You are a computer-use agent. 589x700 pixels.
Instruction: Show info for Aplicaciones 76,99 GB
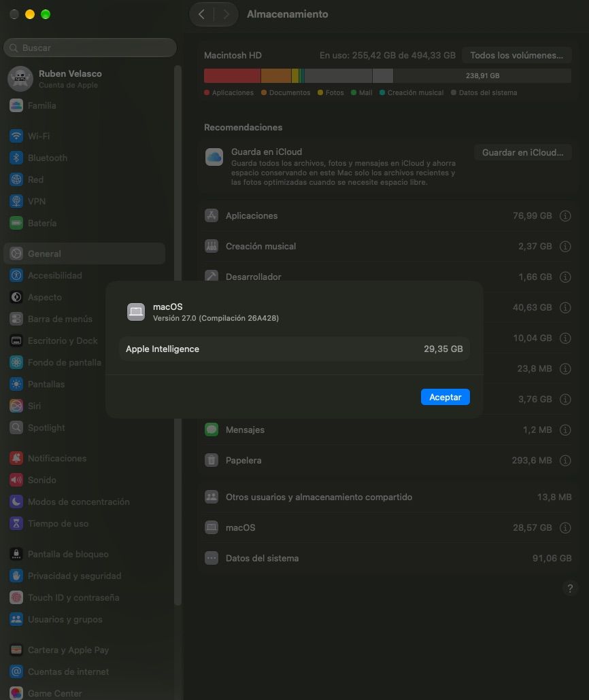(x=565, y=216)
